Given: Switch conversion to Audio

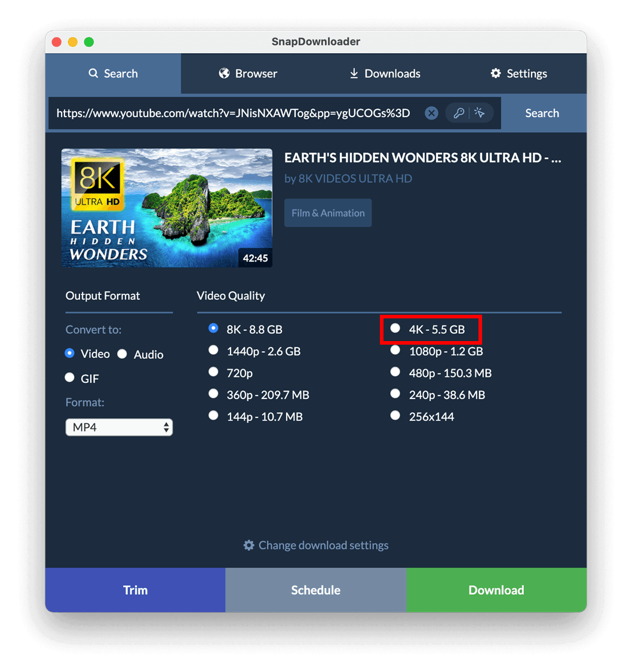Looking at the screenshot, I should tap(140, 354).
